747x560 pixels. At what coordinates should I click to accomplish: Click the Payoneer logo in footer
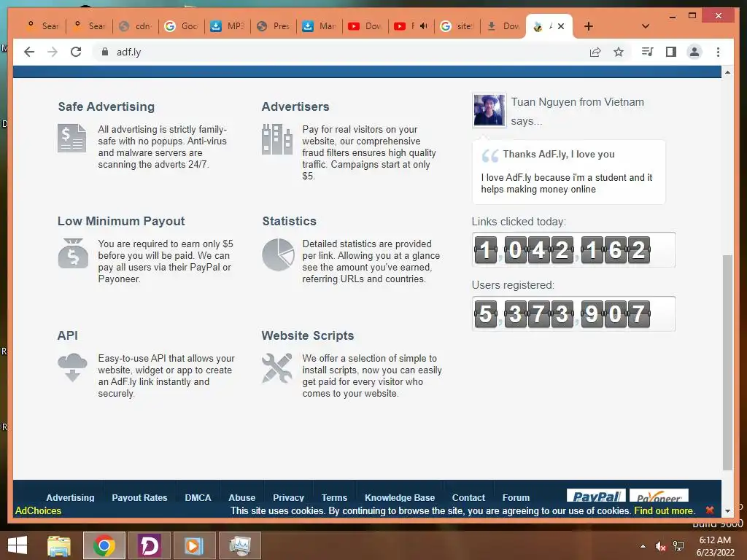coord(659,496)
